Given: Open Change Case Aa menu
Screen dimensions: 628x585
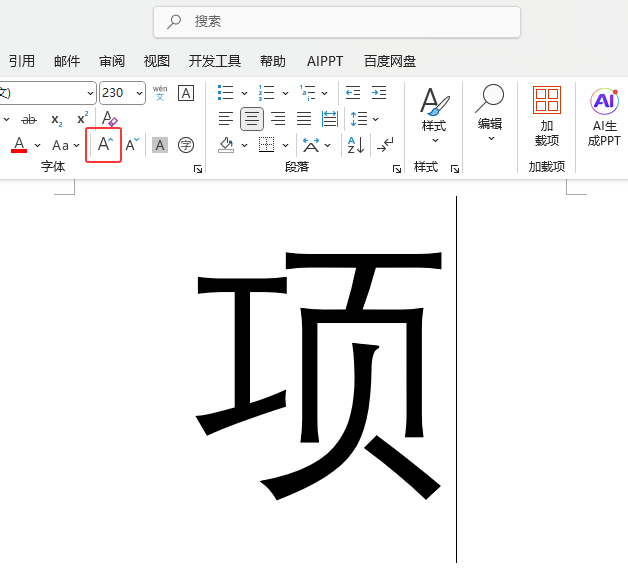Looking at the screenshot, I should [x=60, y=145].
